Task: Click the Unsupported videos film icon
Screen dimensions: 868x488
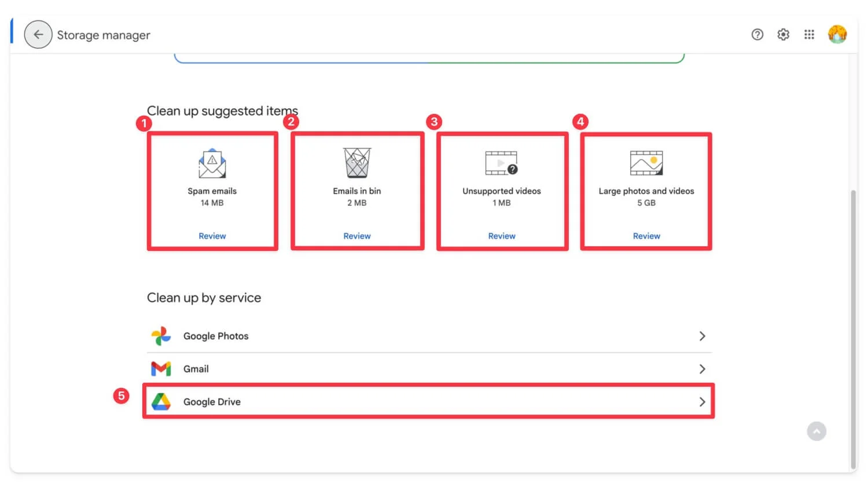Action: 501,163
